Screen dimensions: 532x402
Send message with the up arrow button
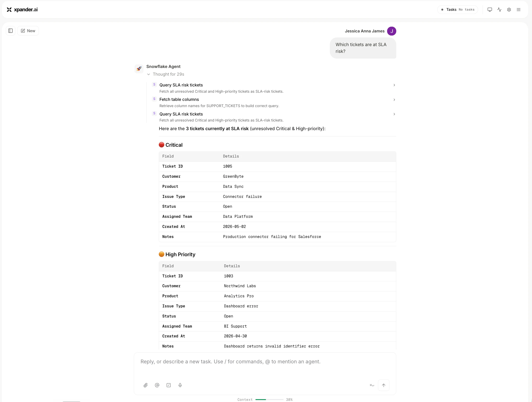pos(384,385)
